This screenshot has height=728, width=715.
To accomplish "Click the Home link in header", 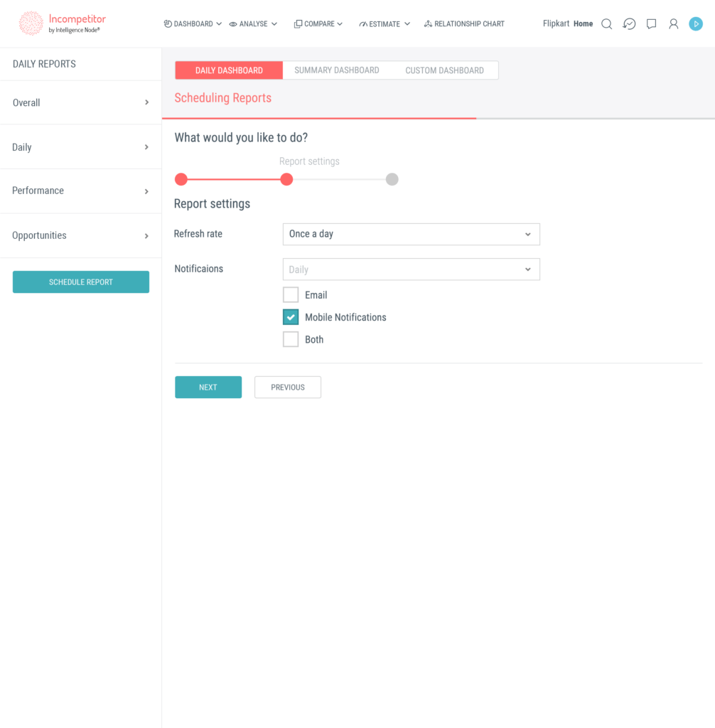I will coord(583,23).
